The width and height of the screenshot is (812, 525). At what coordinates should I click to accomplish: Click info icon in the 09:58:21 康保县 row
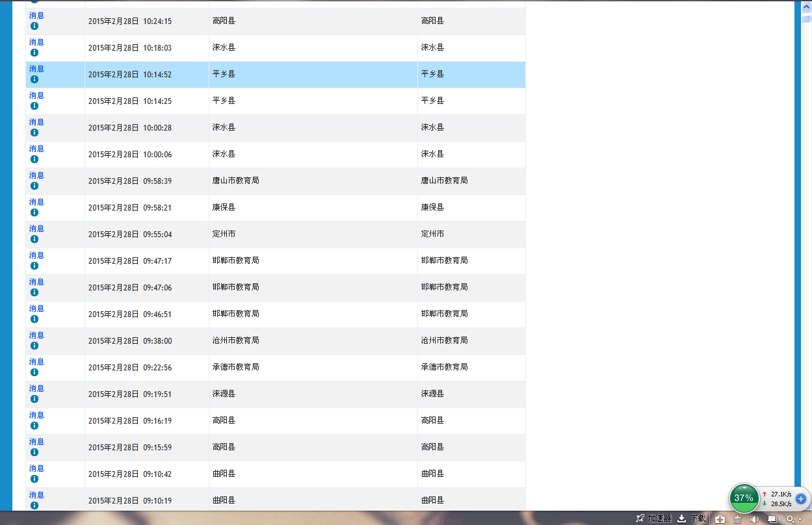point(34,212)
